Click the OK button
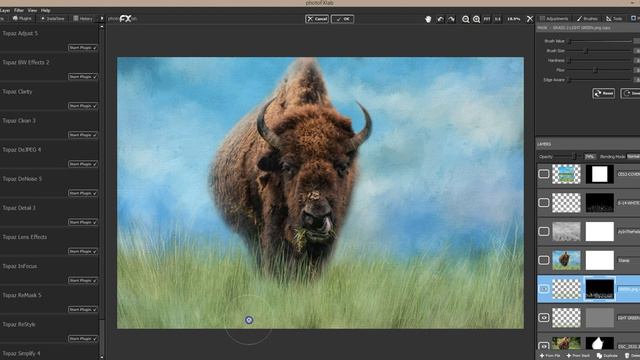This screenshot has height=360, width=640. [x=342, y=19]
